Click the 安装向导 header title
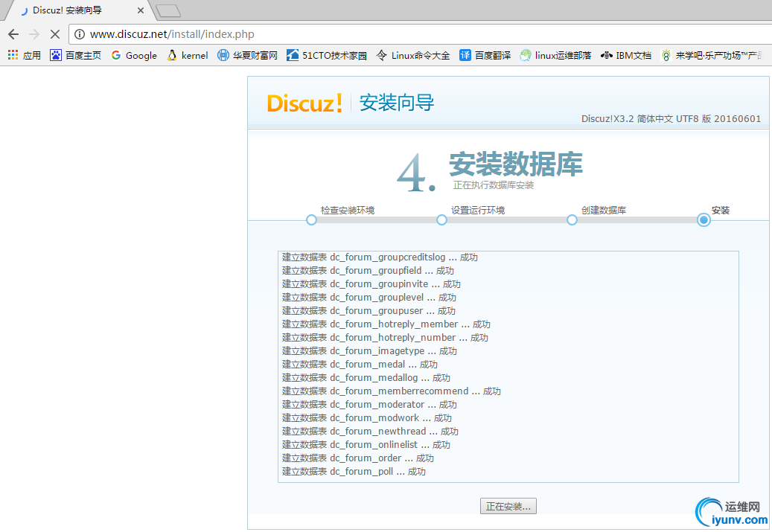 click(x=397, y=103)
